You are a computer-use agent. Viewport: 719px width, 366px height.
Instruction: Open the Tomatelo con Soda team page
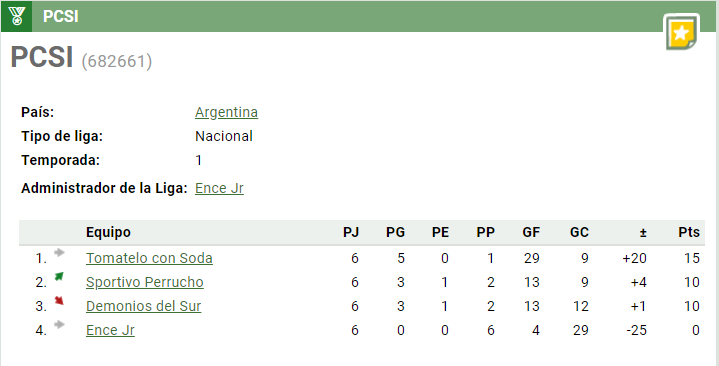[x=149, y=258]
